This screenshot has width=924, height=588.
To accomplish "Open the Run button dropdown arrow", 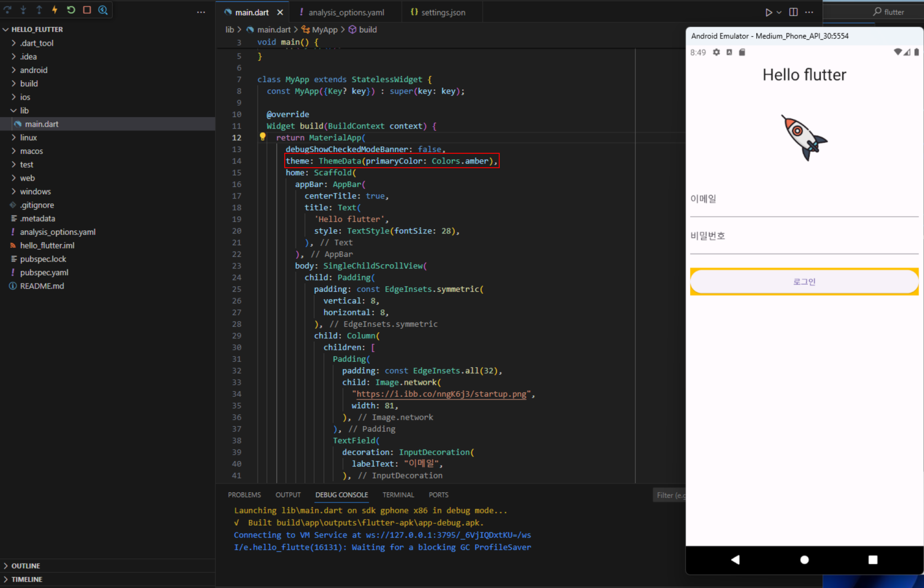I will click(x=779, y=12).
